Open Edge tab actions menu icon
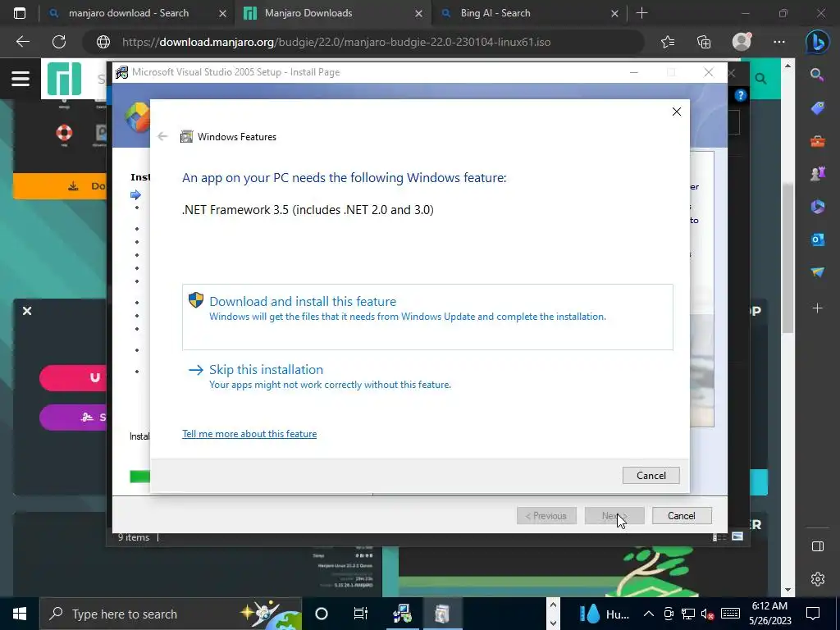 pos(20,13)
